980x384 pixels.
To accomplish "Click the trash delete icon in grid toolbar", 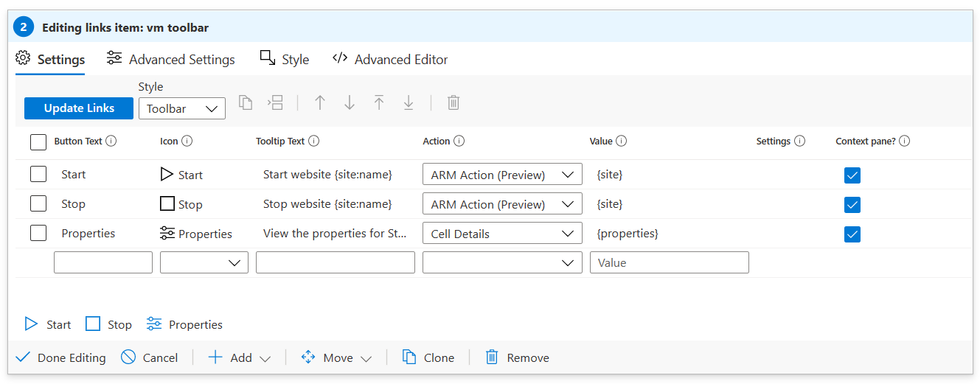I will click(453, 102).
